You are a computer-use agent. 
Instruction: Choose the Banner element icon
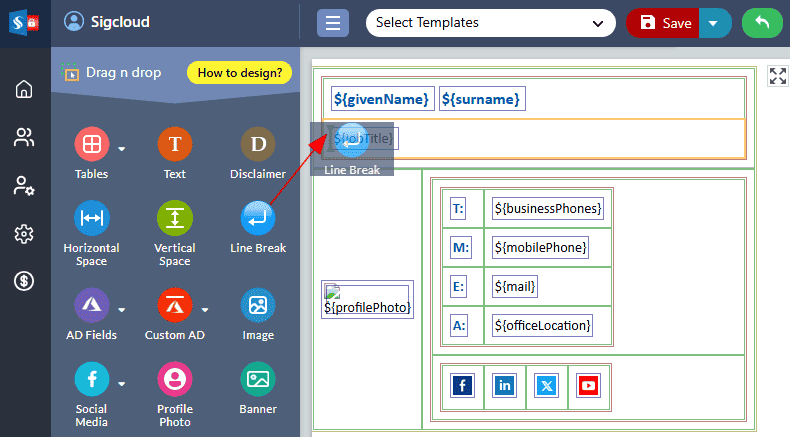click(x=258, y=380)
